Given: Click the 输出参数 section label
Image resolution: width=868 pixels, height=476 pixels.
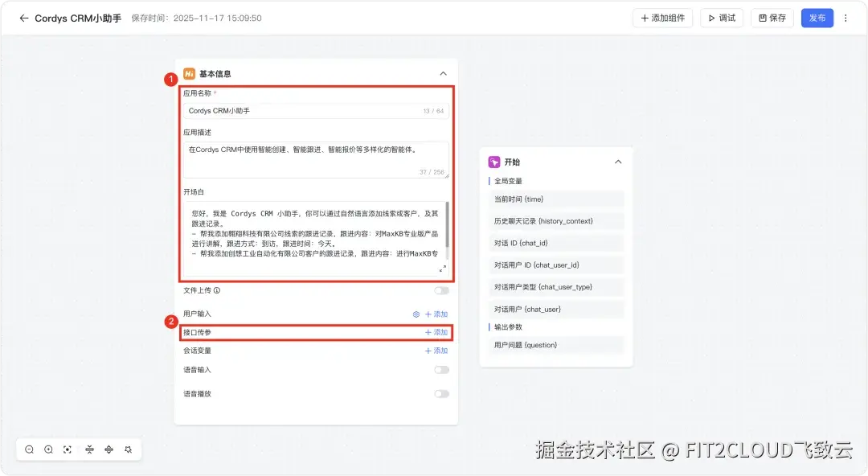Looking at the screenshot, I should (x=508, y=327).
